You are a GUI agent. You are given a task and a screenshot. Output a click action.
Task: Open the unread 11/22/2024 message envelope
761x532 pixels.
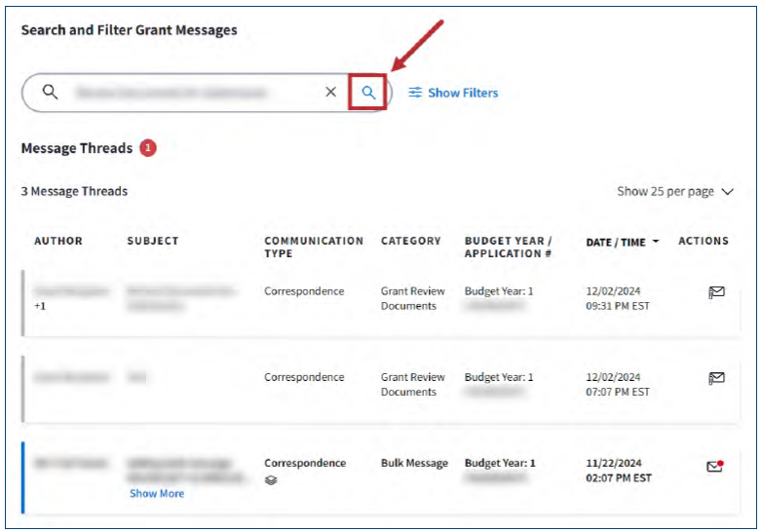(715, 467)
